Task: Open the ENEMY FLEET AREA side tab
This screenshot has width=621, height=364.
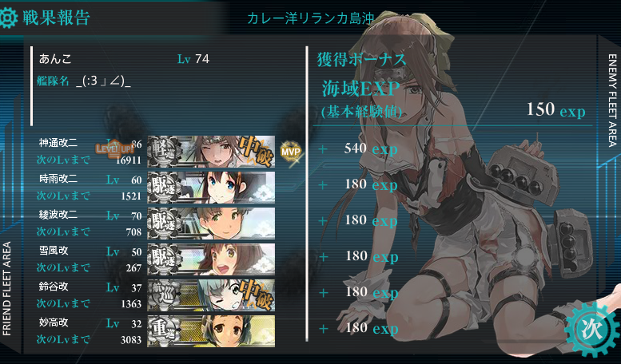Action: (612, 101)
